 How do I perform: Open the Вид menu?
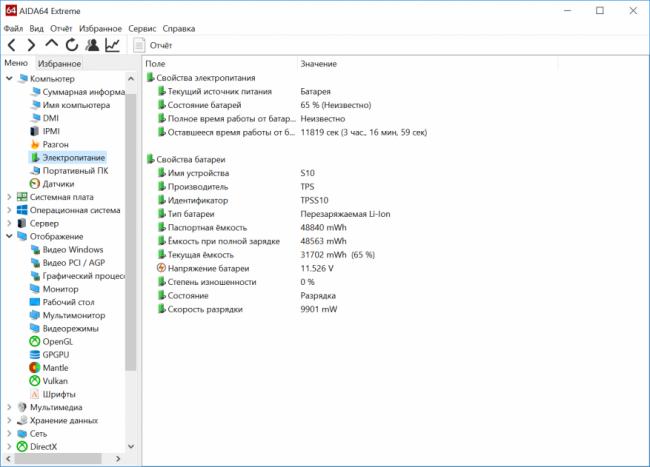click(x=36, y=29)
